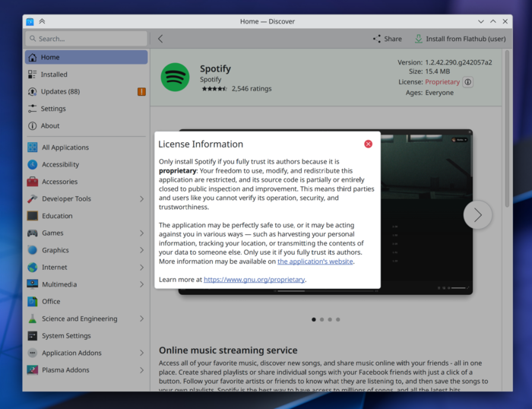Viewport: 532px width, 409px height.
Task: Click the Search input field
Action: 86,39
